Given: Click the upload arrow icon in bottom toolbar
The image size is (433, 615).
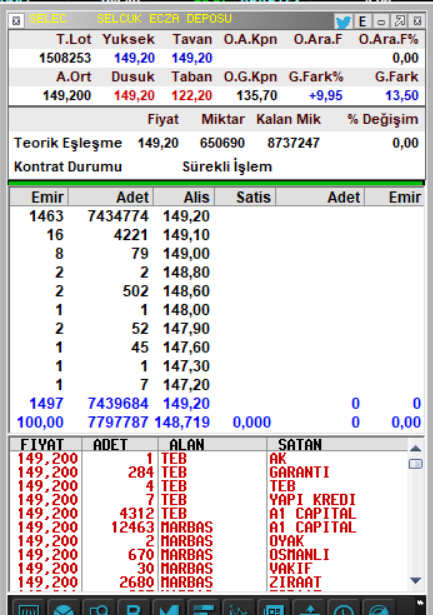Looking at the screenshot, I should pyautogui.click(x=310, y=609).
